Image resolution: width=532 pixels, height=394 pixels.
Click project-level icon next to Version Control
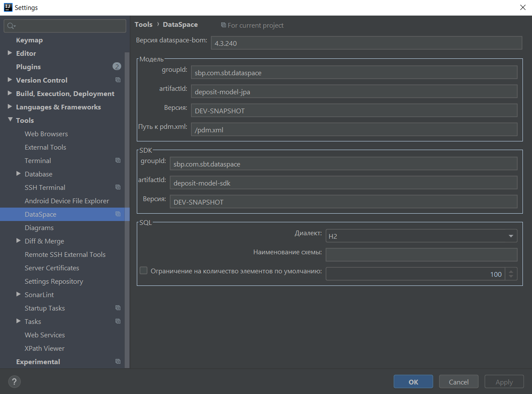pos(118,80)
